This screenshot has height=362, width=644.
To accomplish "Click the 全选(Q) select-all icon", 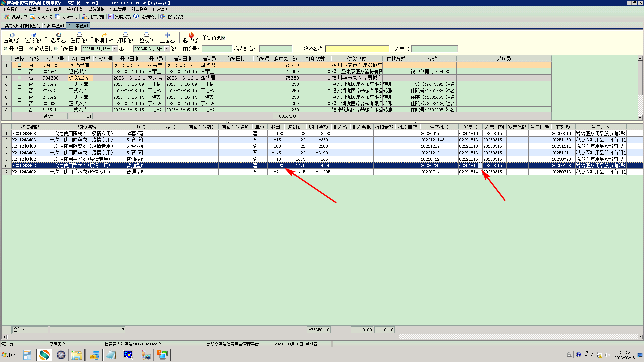I will pos(167,35).
